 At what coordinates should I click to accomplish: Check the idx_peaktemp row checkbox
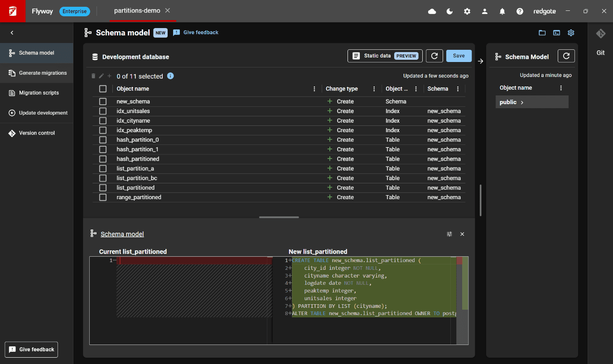click(x=103, y=130)
